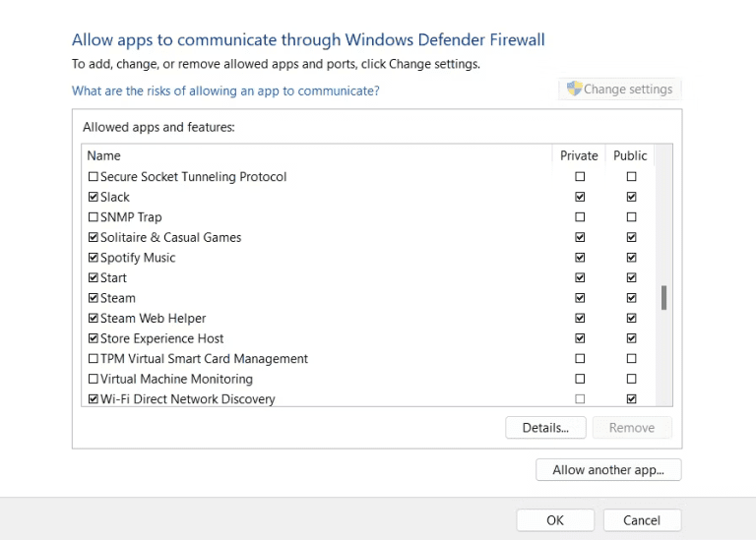Click Allow another app... button

coord(608,469)
